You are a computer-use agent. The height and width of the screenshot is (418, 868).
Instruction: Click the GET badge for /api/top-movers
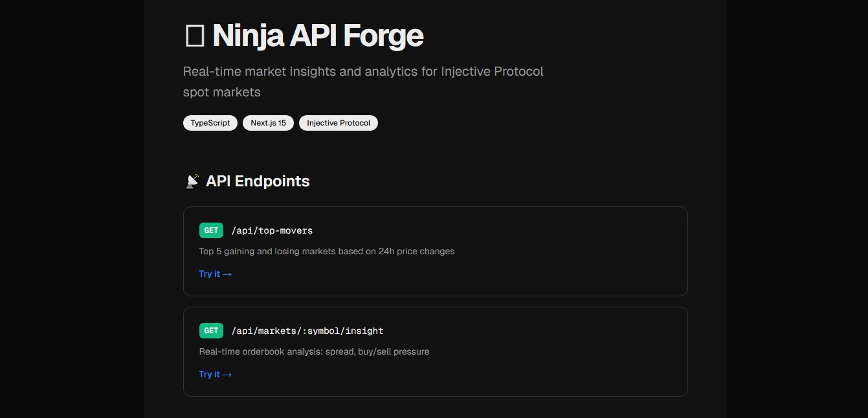[211, 230]
